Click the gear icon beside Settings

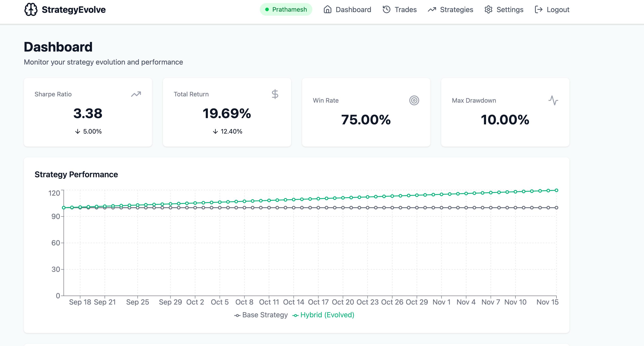point(488,9)
